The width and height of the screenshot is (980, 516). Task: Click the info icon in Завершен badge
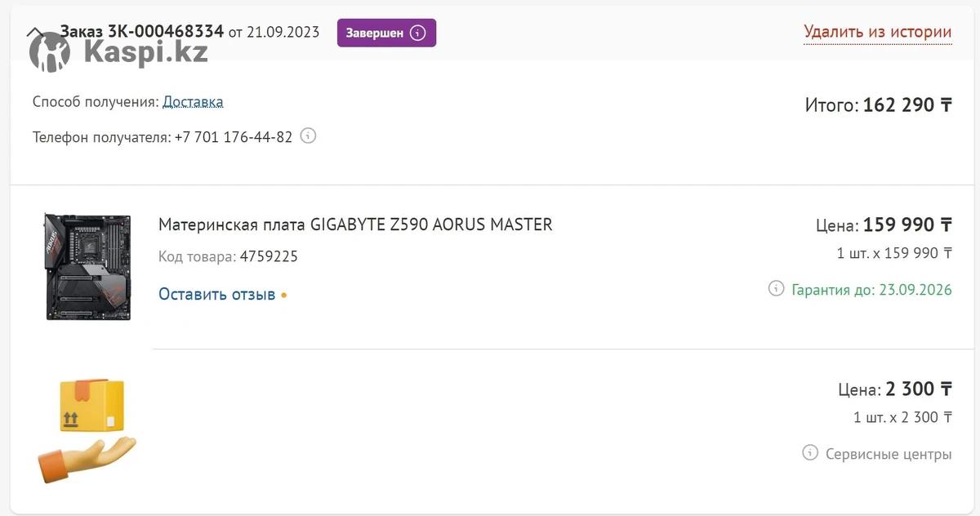tap(418, 33)
